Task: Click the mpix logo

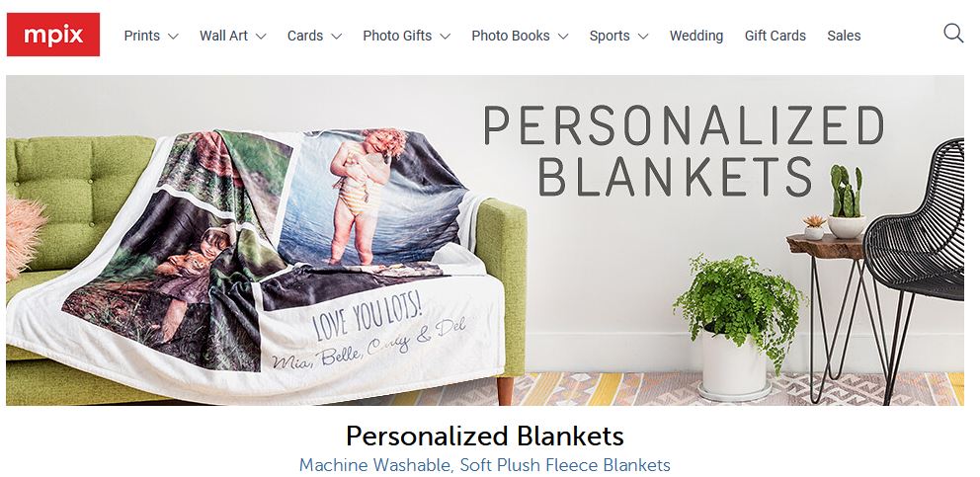Action: pyautogui.click(x=53, y=35)
